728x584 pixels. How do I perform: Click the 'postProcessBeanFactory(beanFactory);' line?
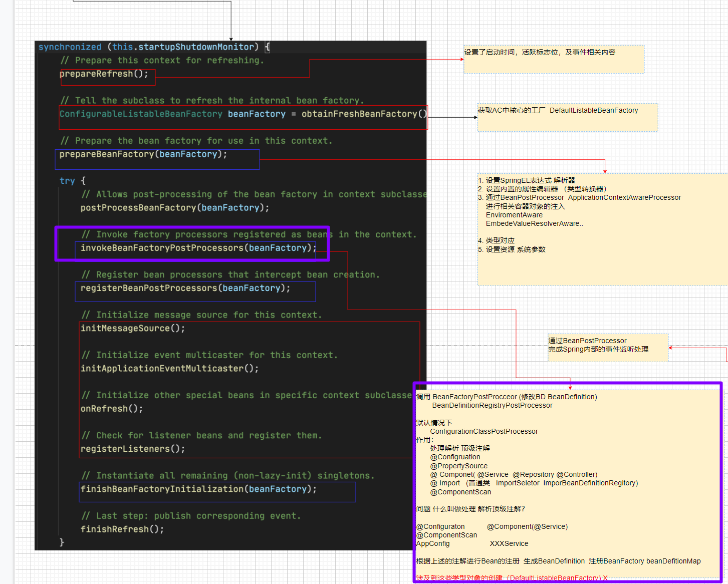(x=175, y=208)
